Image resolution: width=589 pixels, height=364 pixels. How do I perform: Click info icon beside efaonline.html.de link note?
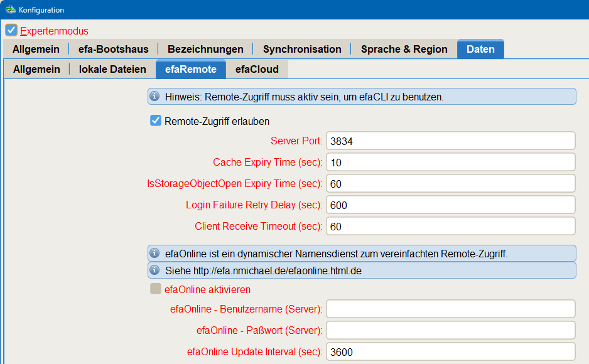[x=154, y=270]
